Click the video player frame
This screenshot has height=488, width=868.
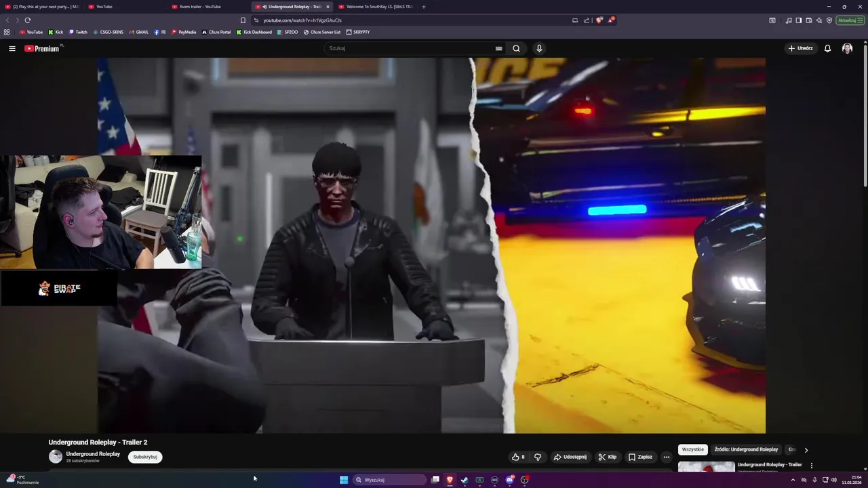point(431,245)
